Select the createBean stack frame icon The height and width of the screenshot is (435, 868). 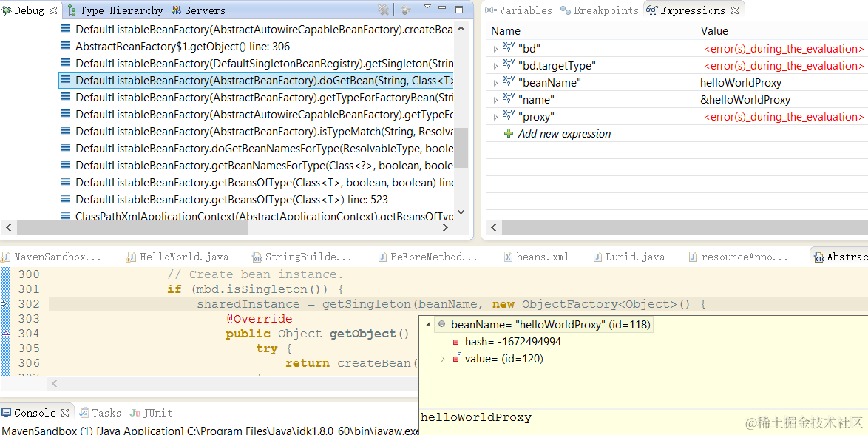coord(66,29)
